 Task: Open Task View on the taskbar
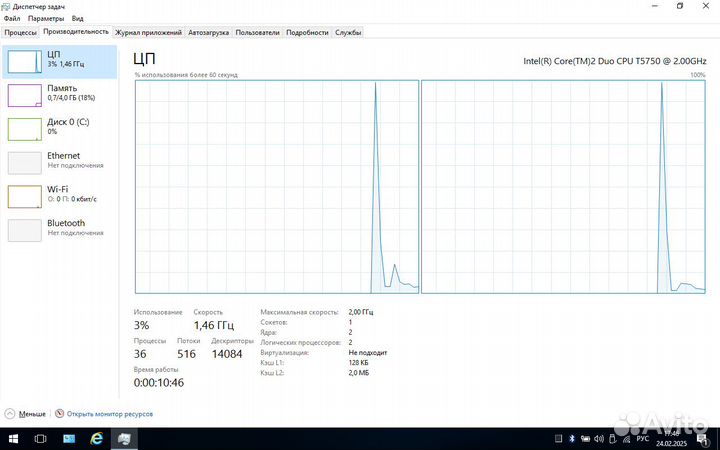coord(40,439)
